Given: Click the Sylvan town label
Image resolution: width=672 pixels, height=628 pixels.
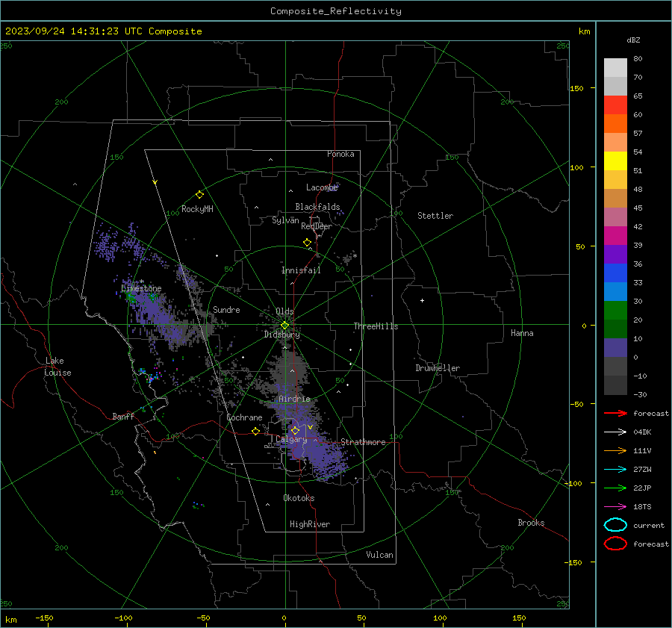Looking at the screenshot, I should (x=285, y=220).
